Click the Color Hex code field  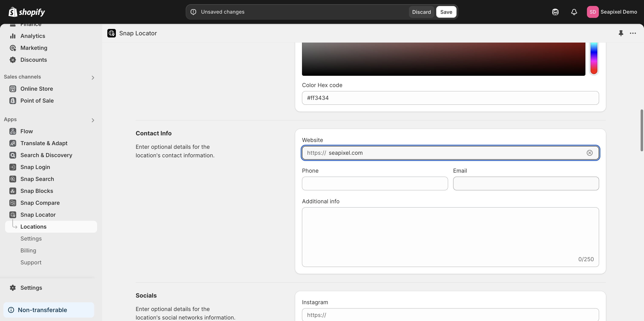450,98
